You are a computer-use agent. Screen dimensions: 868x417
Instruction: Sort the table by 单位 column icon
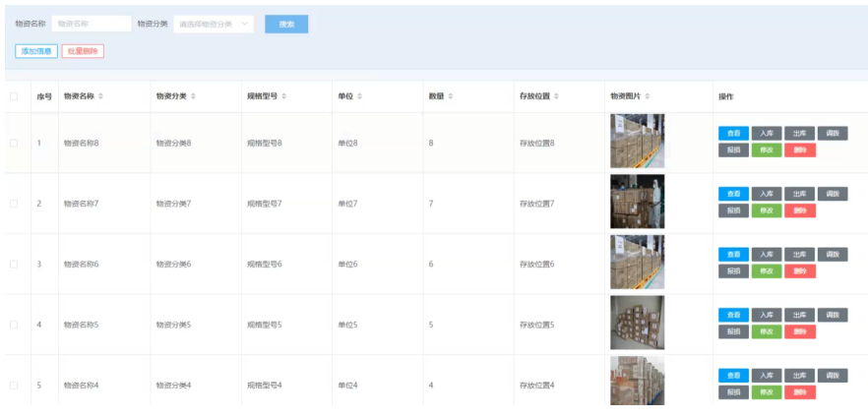tap(359, 96)
